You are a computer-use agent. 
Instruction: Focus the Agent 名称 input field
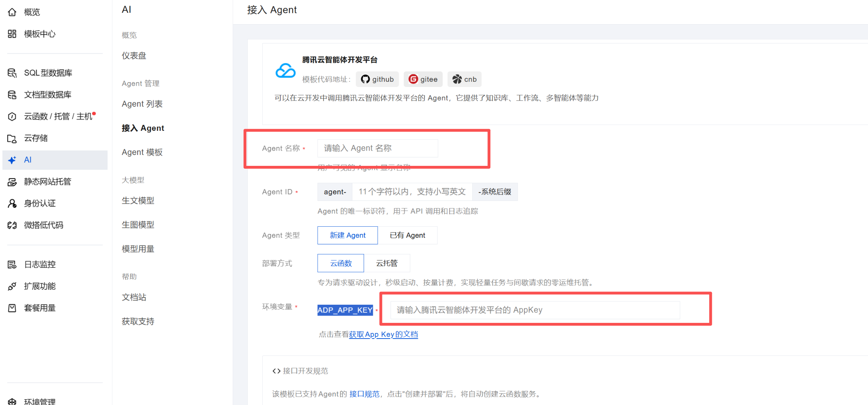(377, 148)
